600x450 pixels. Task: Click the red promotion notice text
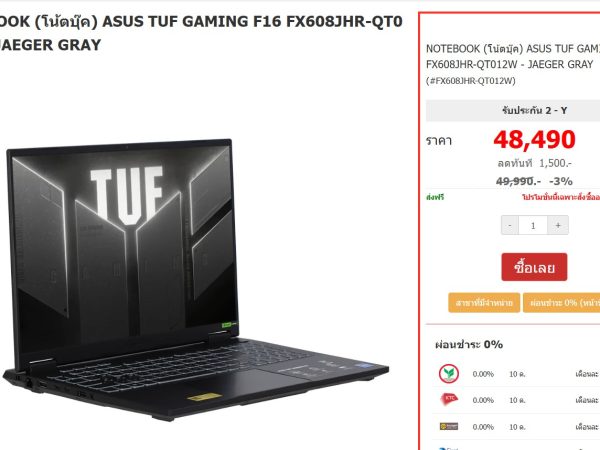pos(561,197)
